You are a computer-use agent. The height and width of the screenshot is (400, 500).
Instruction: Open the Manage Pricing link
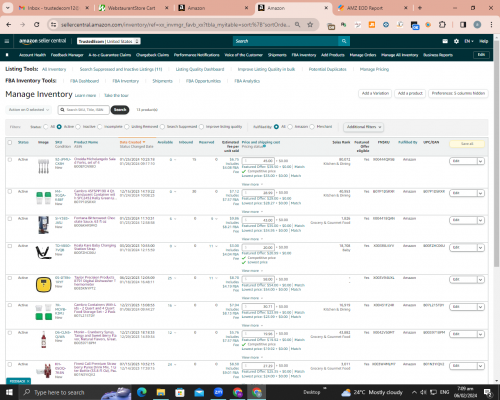coord(374,69)
